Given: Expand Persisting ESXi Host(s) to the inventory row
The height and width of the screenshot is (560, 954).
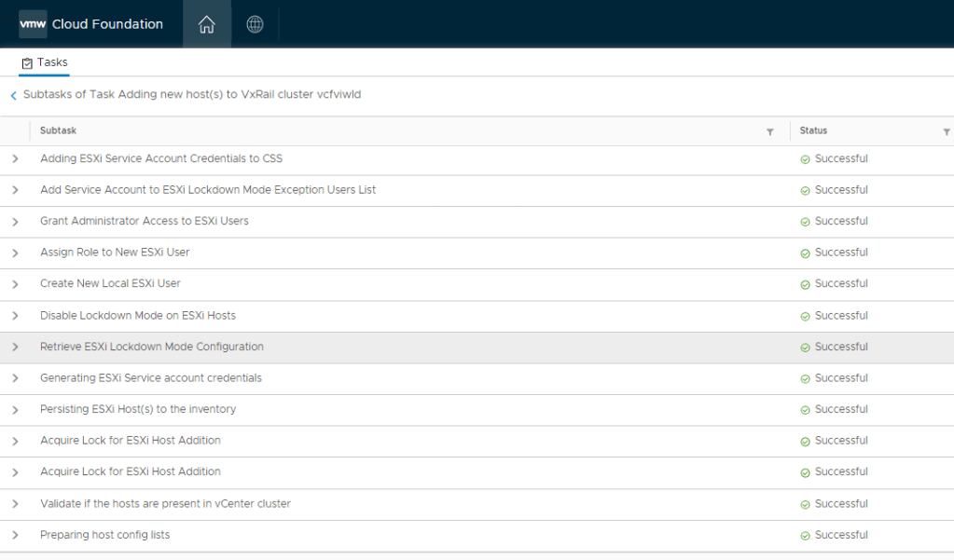Looking at the screenshot, I should pyautogui.click(x=15, y=410).
